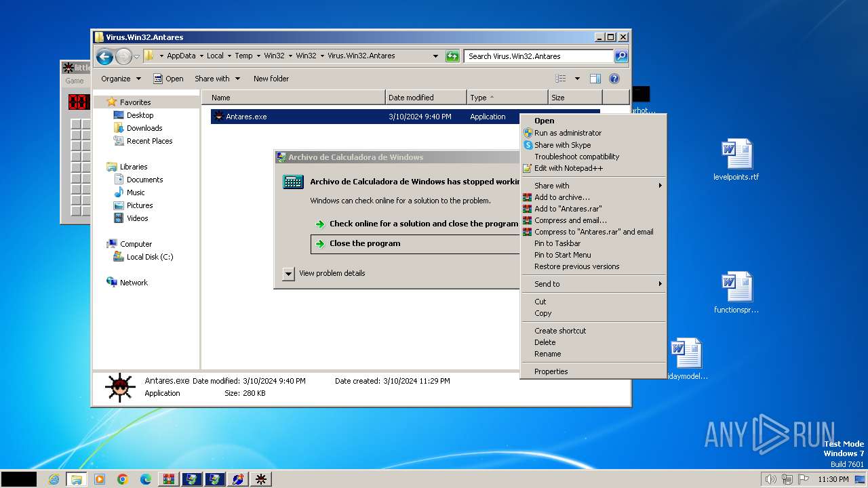
Task: Open Windows Media Player from taskbar
Action: click(x=100, y=479)
